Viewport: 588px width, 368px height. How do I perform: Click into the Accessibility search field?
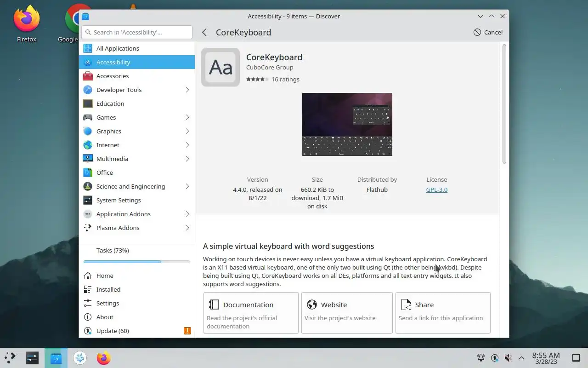(x=137, y=32)
